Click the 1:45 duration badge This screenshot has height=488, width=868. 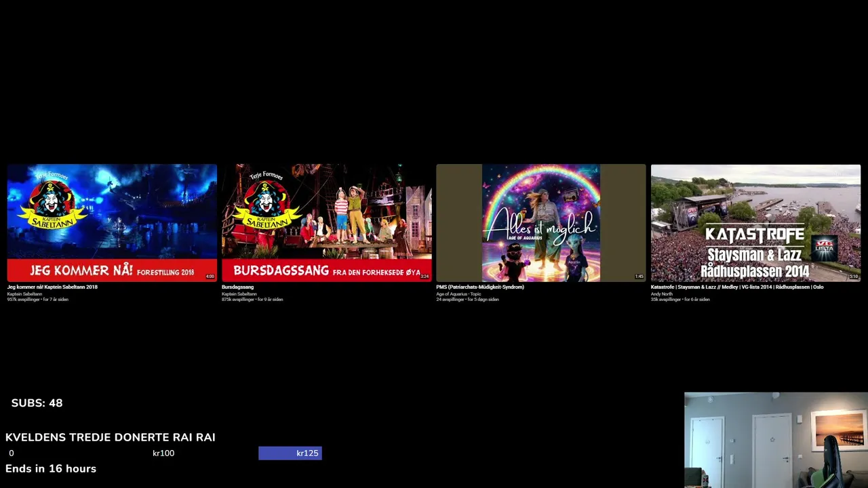pyautogui.click(x=639, y=277)
